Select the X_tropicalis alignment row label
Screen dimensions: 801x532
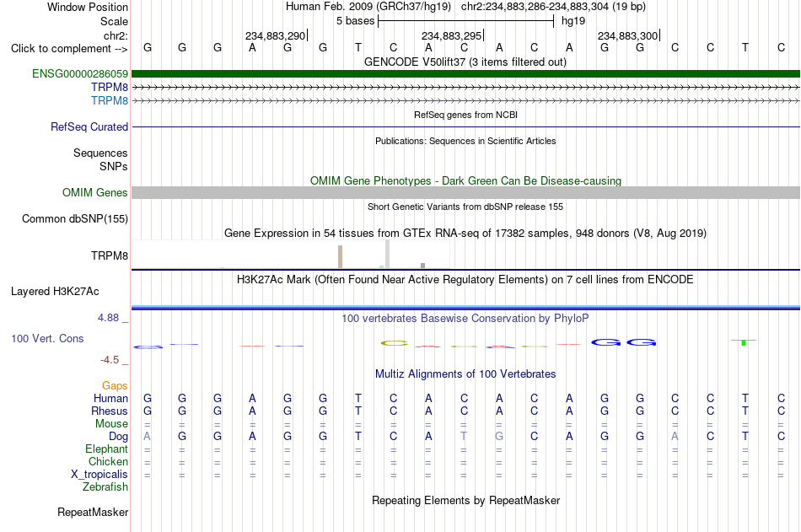99,475
